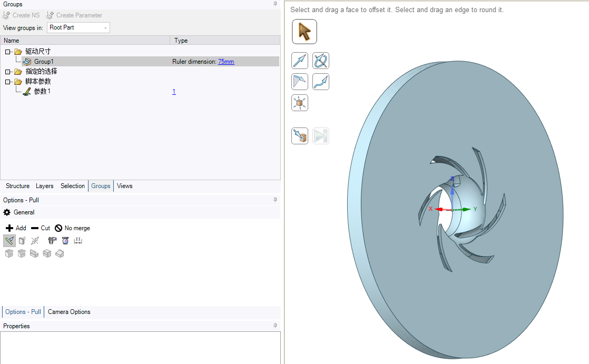Select the Draft tool guide
The image size is (589, 364).
(x=300, y=82)
